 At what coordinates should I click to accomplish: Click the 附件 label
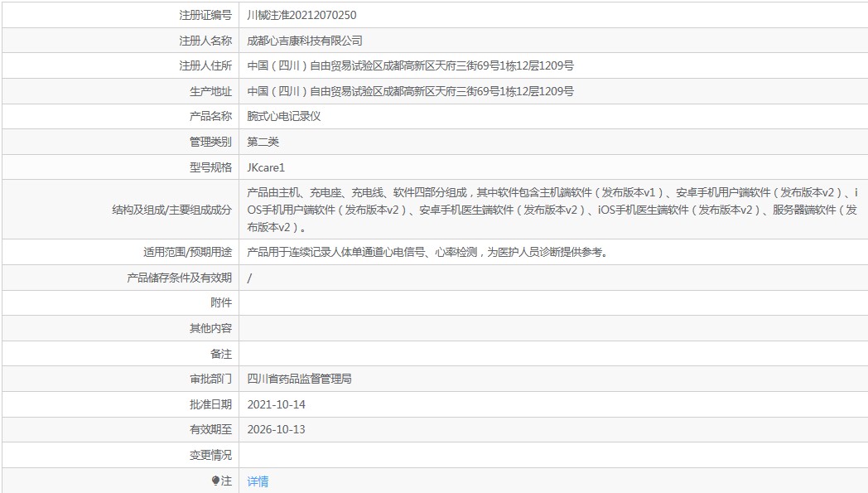221,302
